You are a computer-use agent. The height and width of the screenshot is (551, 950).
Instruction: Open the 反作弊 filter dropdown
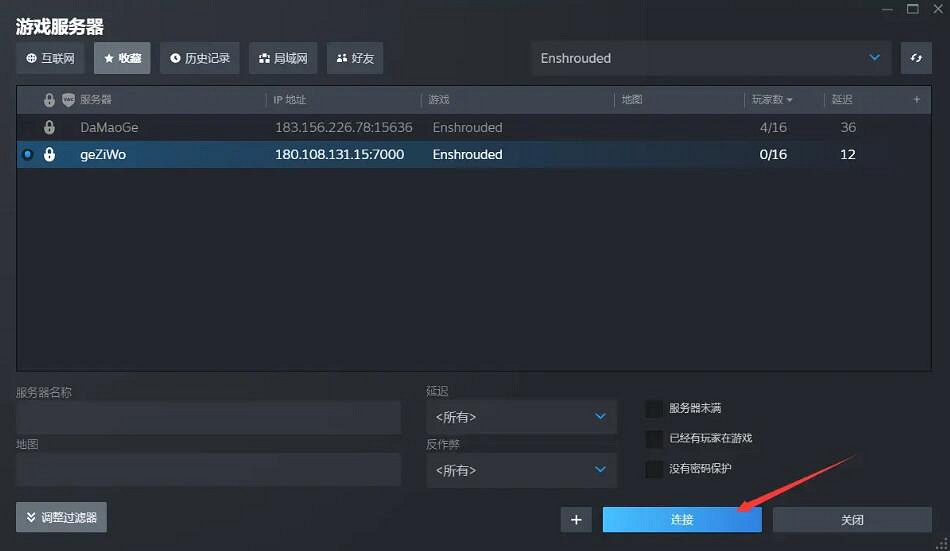coord(521,470)
